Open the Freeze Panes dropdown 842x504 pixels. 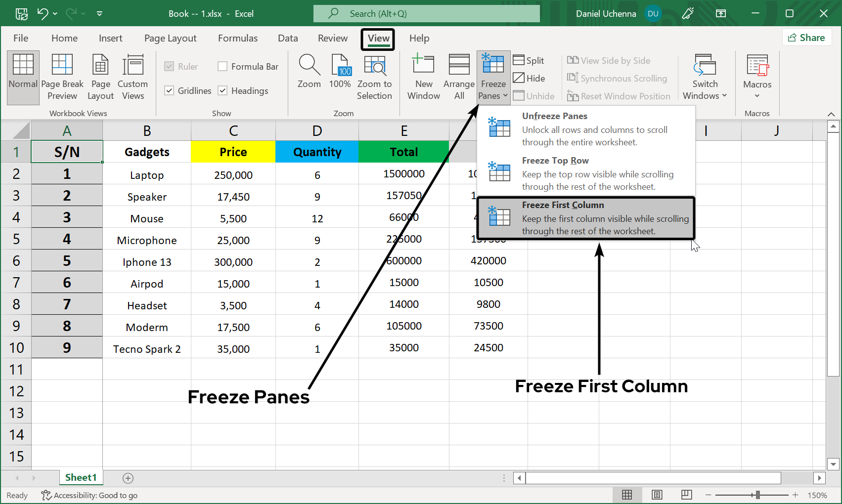[492, 77]
